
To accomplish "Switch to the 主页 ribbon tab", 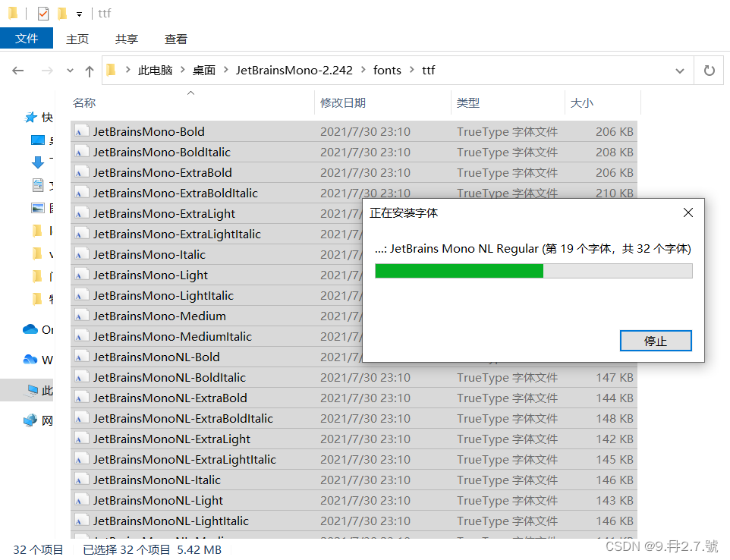I will [x=77, y=39].
